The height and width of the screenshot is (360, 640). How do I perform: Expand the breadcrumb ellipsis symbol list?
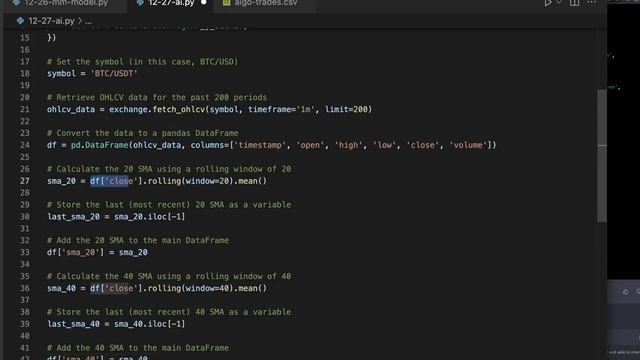coord(89,21)
